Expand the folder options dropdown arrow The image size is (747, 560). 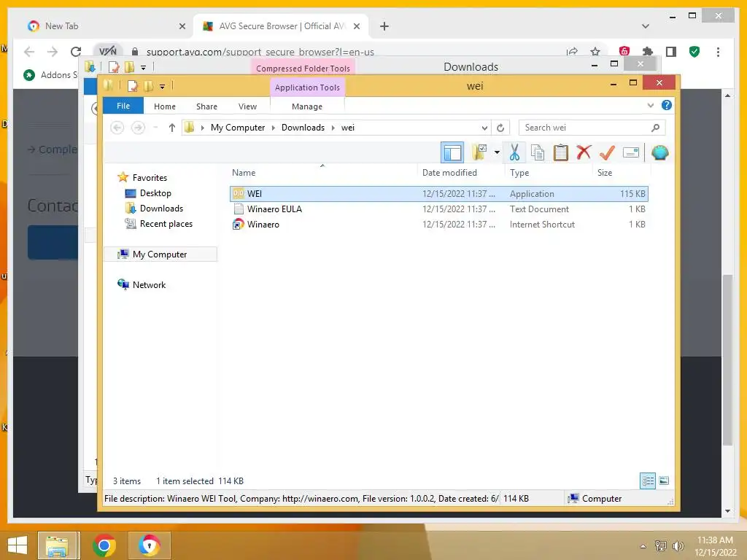tap(497, 153)
